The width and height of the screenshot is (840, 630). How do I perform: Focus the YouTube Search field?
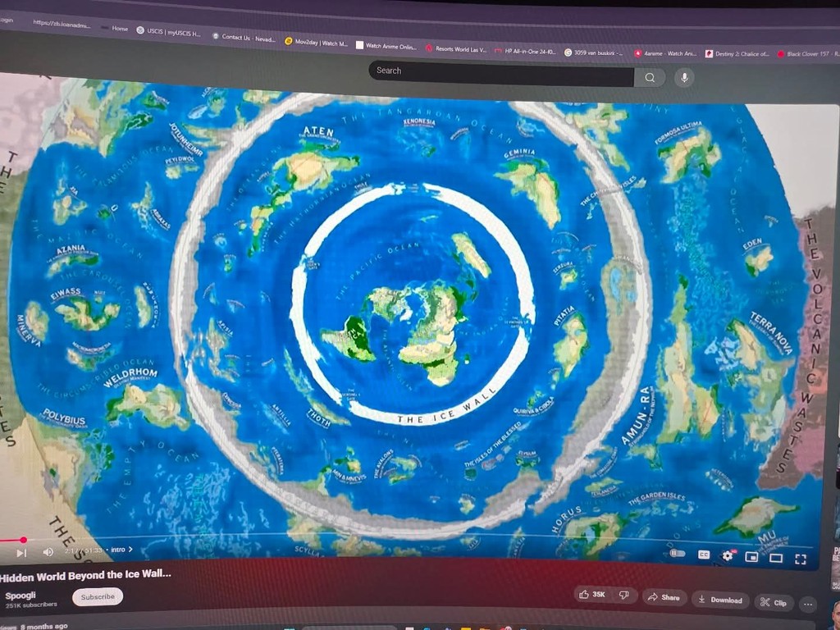click(501, 73)
